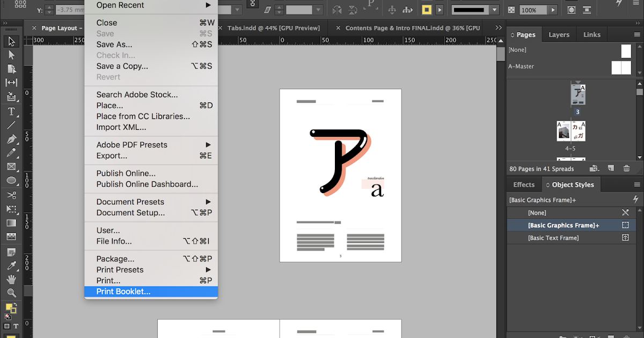Switch to the Layers panel tab
The image size is (644, 338).
pos(559,34)
